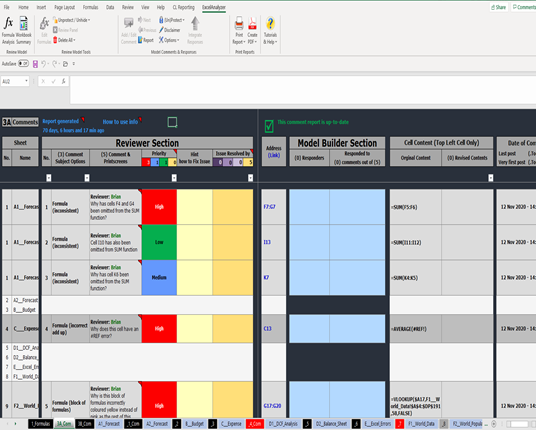The width and height of the screenshot is (536, 430).
Task: Click the formula bar input area
Action: pyautogui.click(x=303, y=90)
